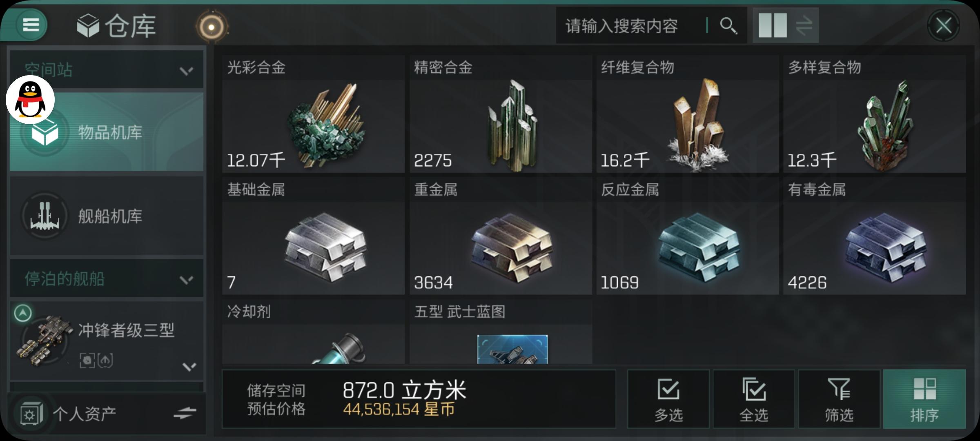980x441 pixels.
Task: Enable 多选 multi-select mode
Action: pyautogui.click(x=669, y=399)
